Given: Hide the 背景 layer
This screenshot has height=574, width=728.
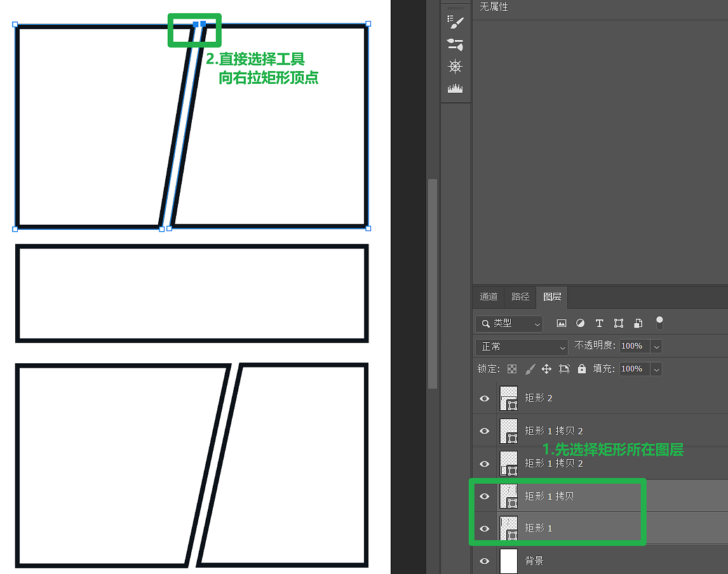Looking at the screenshot, I should 484,561.
